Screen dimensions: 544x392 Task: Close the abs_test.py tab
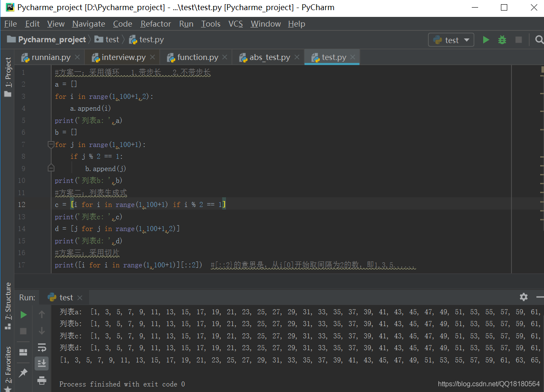tap(297, 57)
